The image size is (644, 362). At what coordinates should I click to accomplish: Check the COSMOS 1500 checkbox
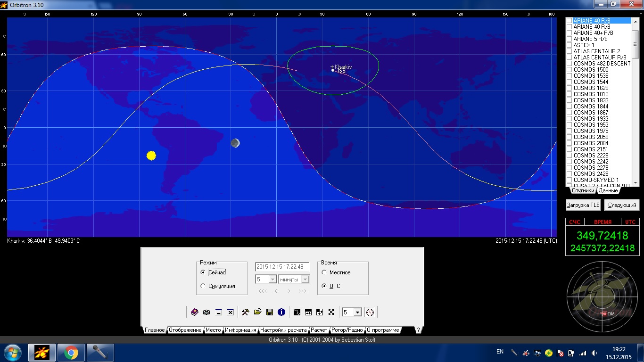click(x=569, y=70)
